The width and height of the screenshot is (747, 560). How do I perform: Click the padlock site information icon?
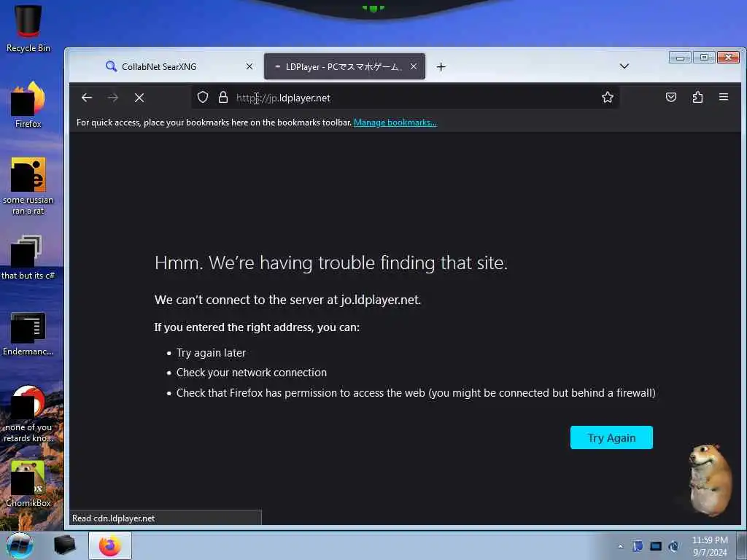point(223,97)
